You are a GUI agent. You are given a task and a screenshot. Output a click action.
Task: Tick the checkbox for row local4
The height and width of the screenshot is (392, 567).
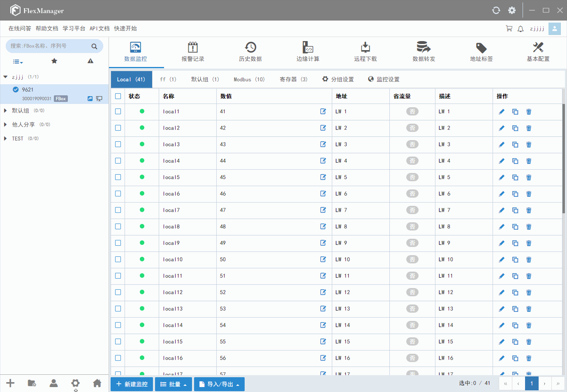[118, 161]
